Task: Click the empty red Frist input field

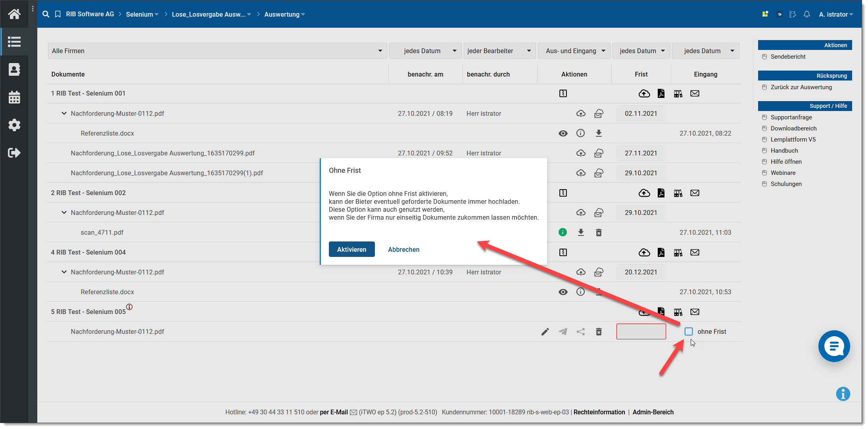Action: pos(641,331)
